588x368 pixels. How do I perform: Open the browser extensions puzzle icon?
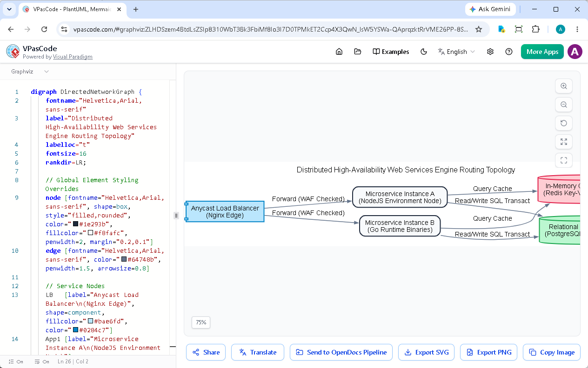click(535, 29)
